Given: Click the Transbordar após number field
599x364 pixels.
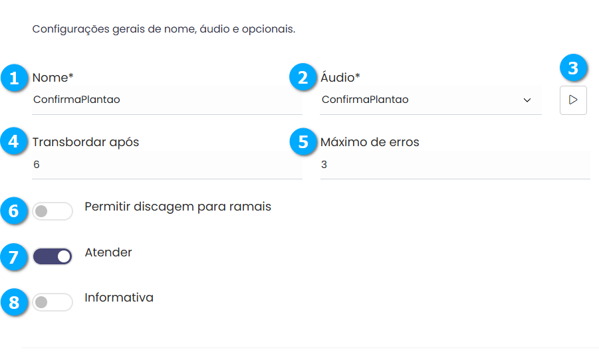Looking at the screenshot, I should coord(166,165).
